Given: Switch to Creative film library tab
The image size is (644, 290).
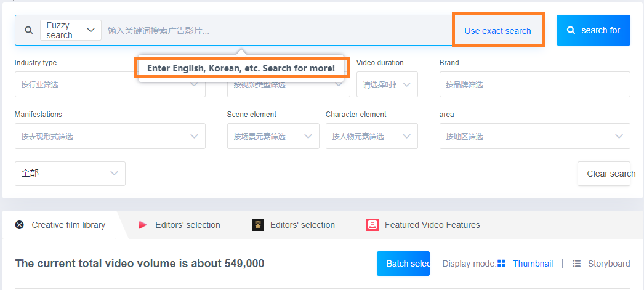Looking at the screenshot, I should 60,225.
